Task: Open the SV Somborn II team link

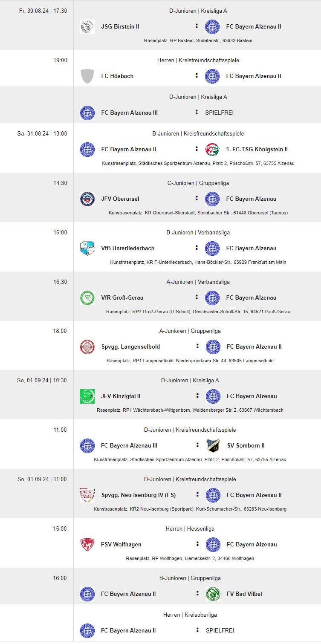Action: point(246,446)
